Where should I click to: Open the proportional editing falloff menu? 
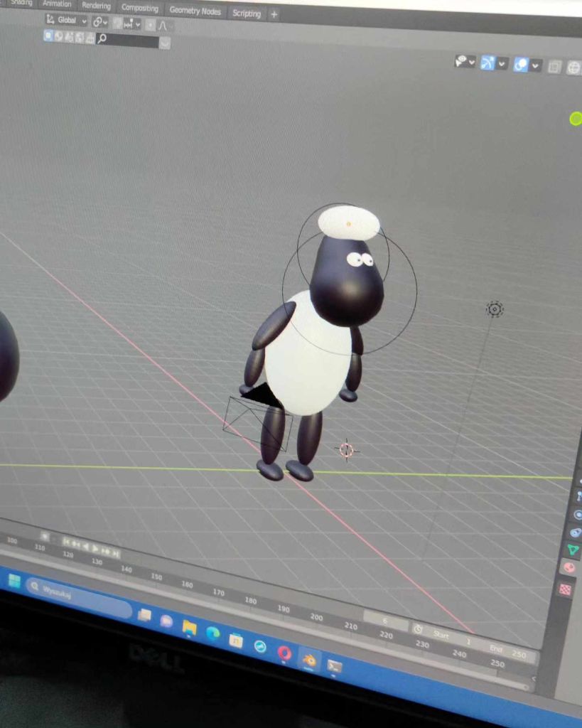pos(163,26)
